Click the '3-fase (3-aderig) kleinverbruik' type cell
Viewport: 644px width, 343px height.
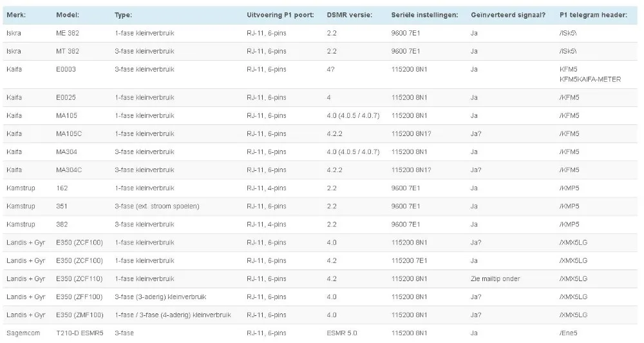(160, 297)
